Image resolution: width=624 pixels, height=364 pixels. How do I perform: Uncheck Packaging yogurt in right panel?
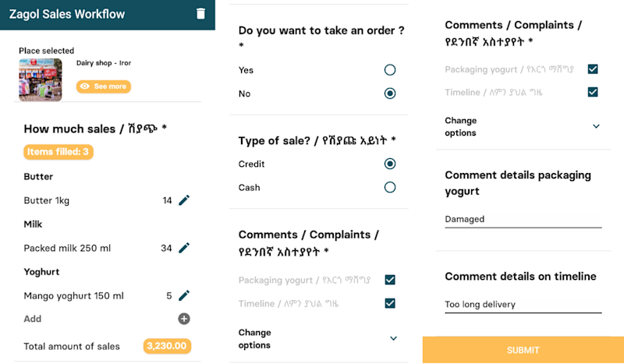tap(593, 69)
